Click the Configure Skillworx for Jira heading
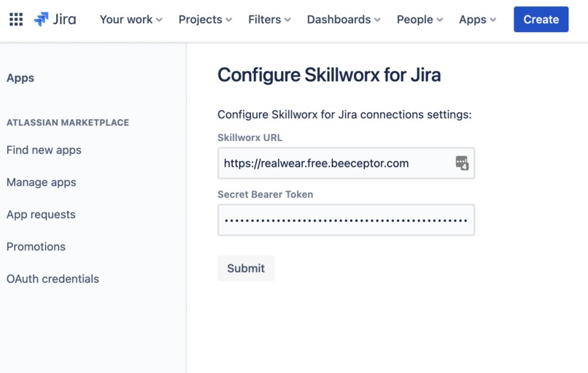The width and height of the screenshot is (588, 373). 329,75
